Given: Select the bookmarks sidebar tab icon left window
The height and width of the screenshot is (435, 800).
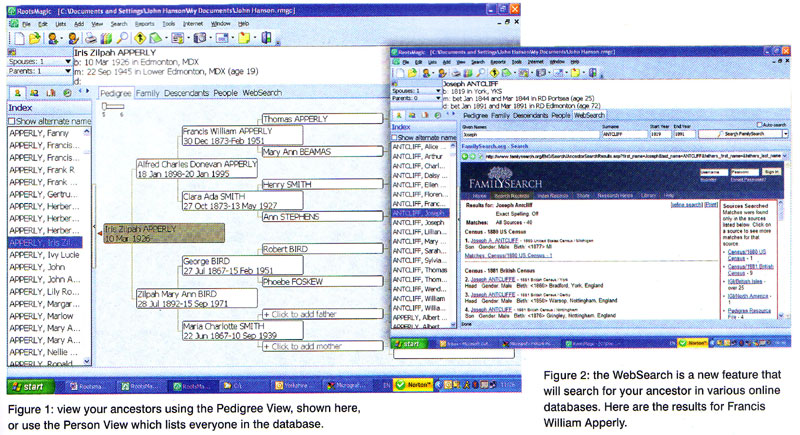Looking at the screenshot, I should click(51, 93).
